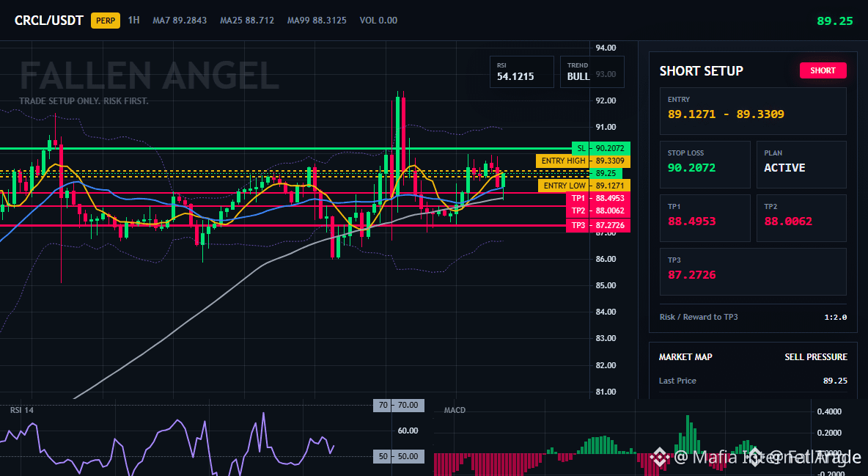
Task: Click the PERP badge
Action: pyautogui.click(x=105, y=21)
